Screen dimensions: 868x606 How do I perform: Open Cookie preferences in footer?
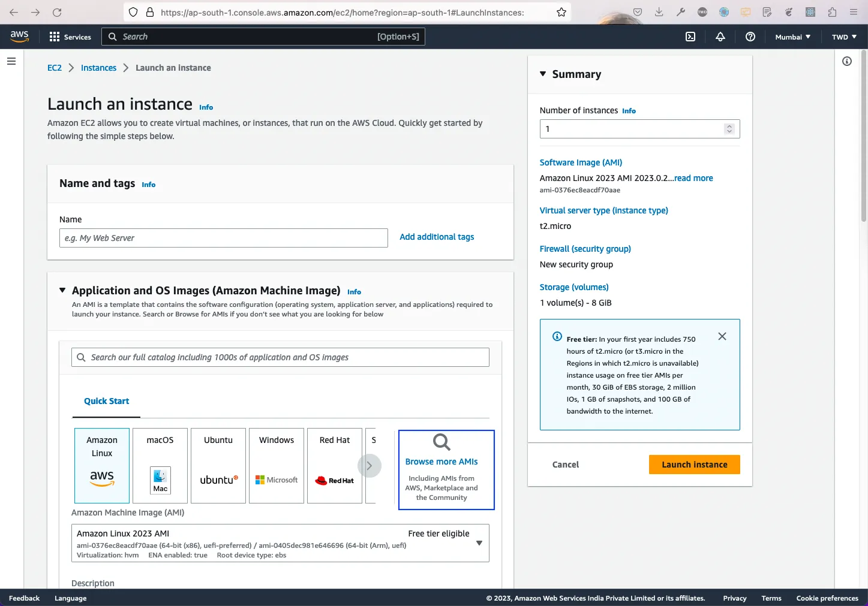827,598
